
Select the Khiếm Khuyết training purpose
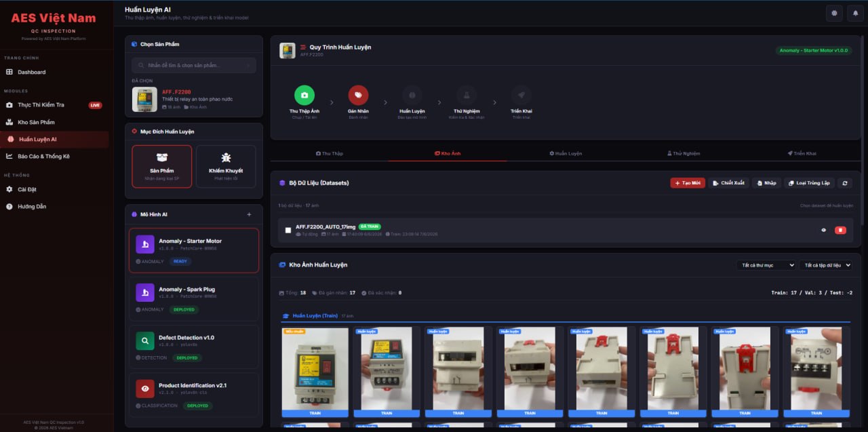226,166
